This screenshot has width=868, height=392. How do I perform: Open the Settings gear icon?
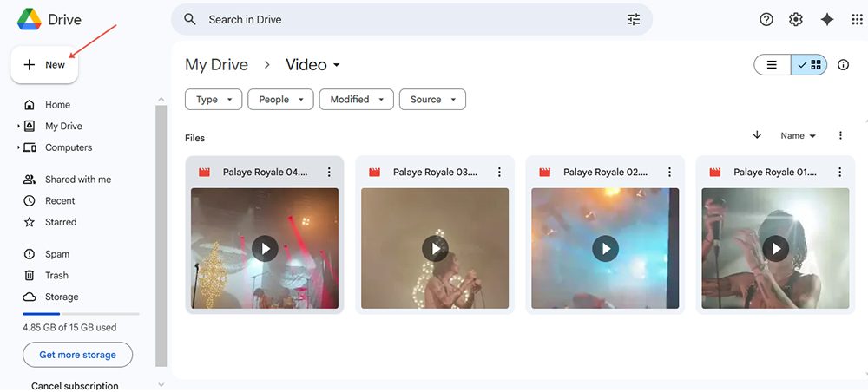coord(795,19)
